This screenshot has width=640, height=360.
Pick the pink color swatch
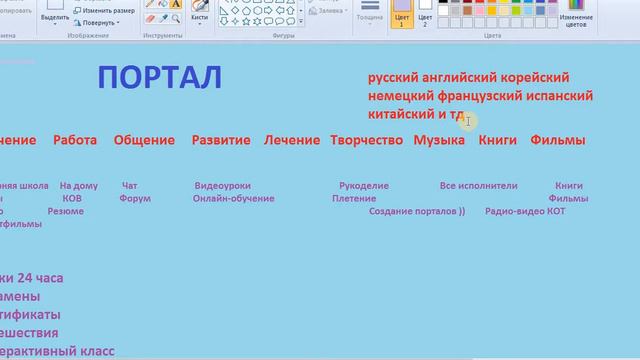(x=480, y=11)
